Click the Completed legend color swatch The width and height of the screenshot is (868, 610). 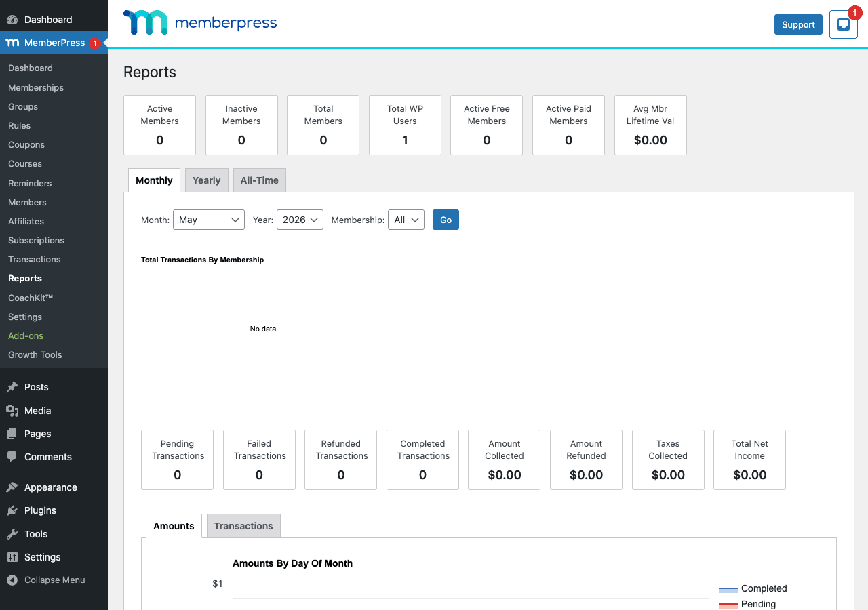pos(728,589)
